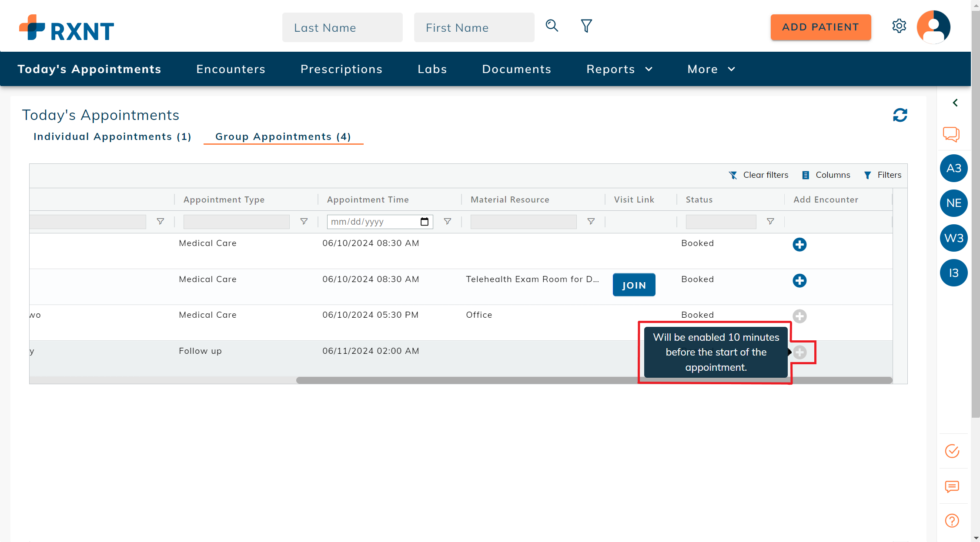The image size is (980, 542).
Task: Open the Filters panel
Action: [883, 175]
